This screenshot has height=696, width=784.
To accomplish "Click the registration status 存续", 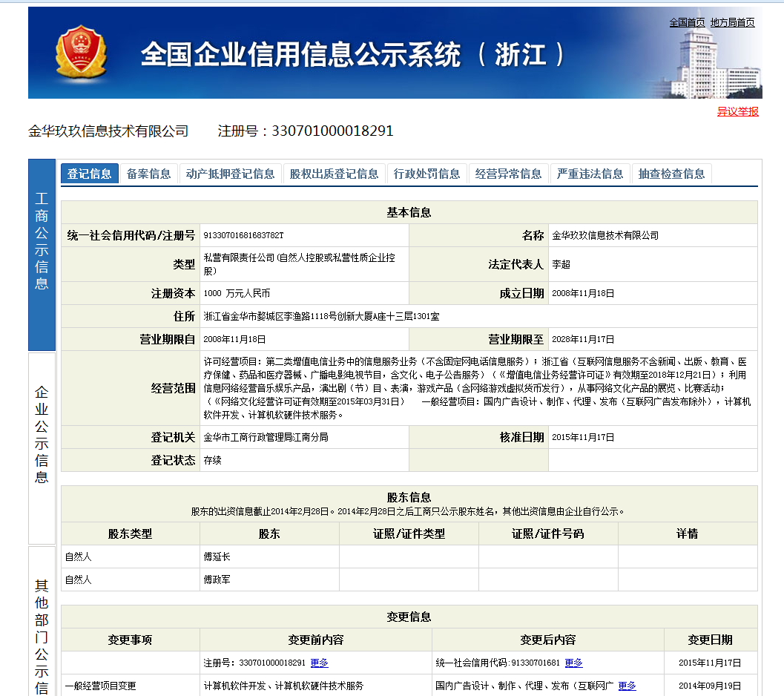I will [212, 460].
